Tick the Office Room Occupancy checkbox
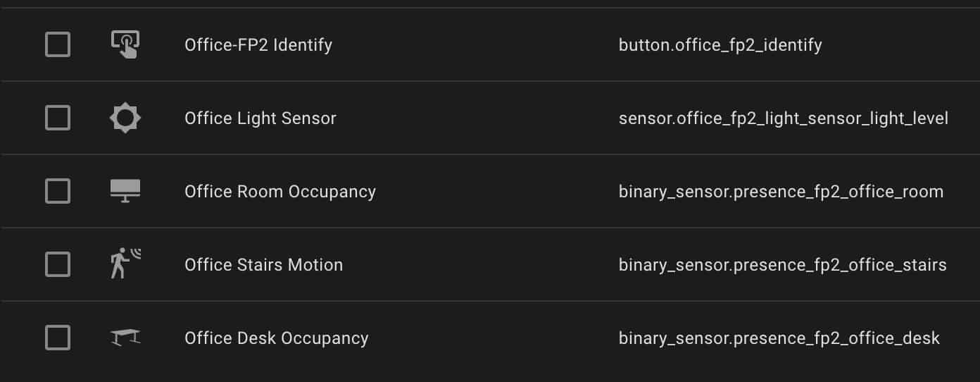This screenshot has height=382, width=980. [58, 191]
